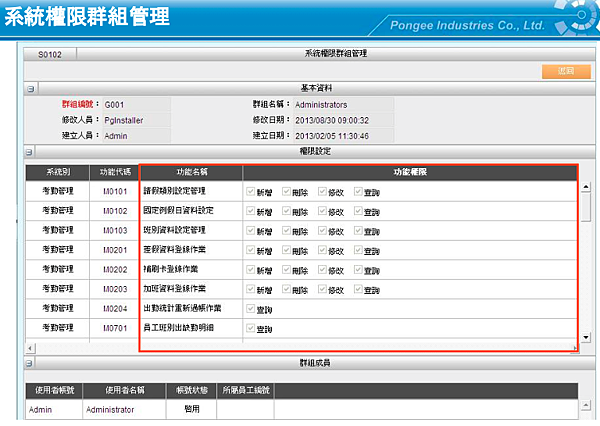600x426 pixels.
Task: Click Pongee Industries Co., Ltd. logo
Action: [467, 25]
